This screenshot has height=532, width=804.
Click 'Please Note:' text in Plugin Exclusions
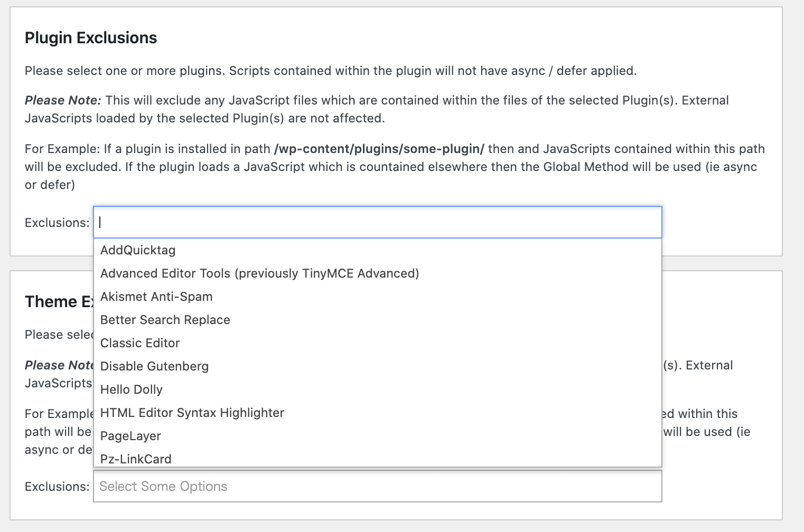click(63, 100)
